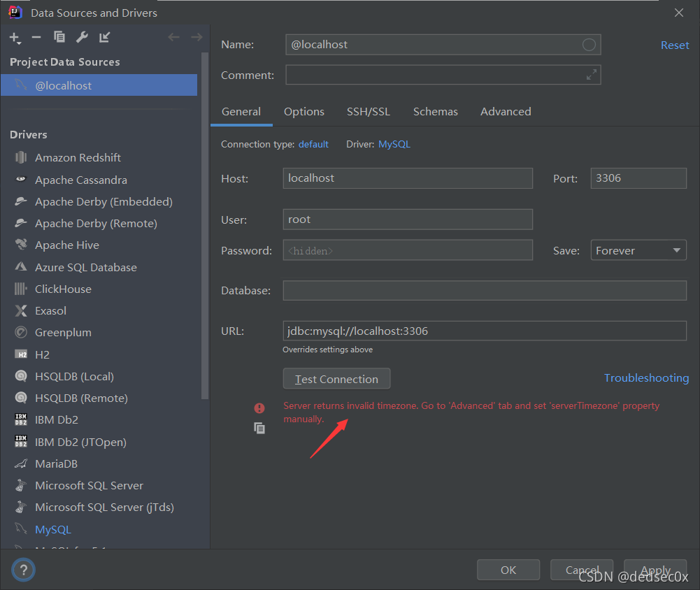This screenshot has height=590, width=700.
Task: Click the drivers list scrollbar
Action: point(205,225)
